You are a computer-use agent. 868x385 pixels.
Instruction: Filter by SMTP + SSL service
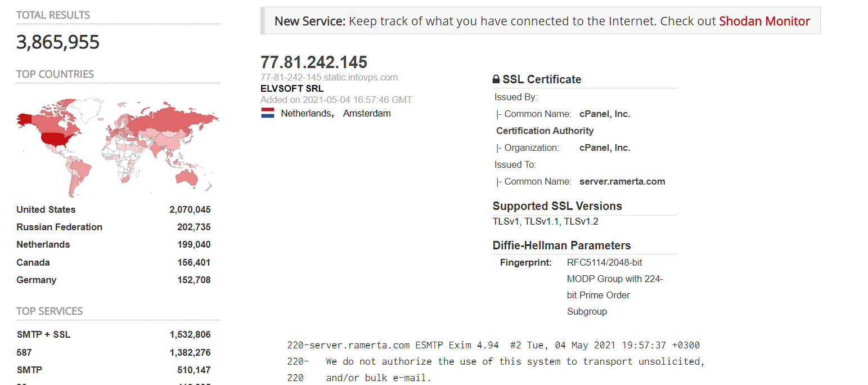click(x=44, y=334)
